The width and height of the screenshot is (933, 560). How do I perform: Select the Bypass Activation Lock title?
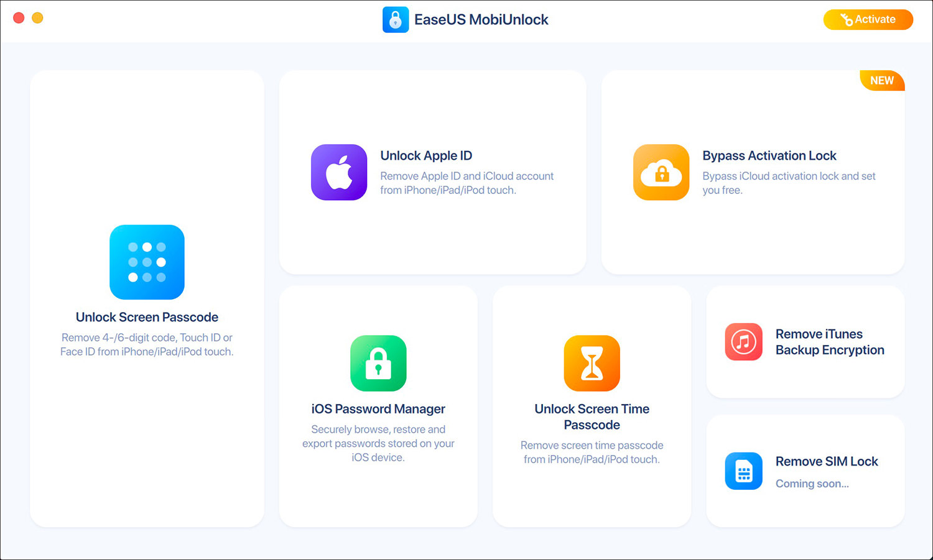[x=769, y=155]
